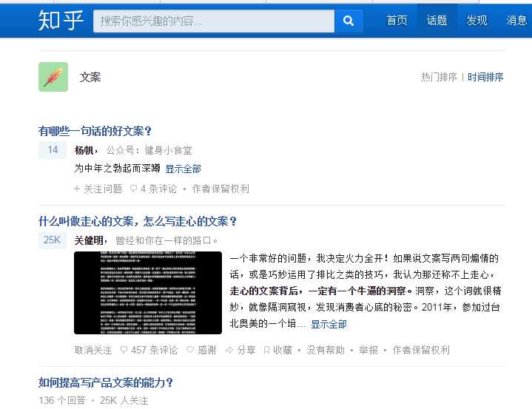Click 作者保留权利 under 杨帆's answer
This screenshot has height=409, width=532.
220,189
